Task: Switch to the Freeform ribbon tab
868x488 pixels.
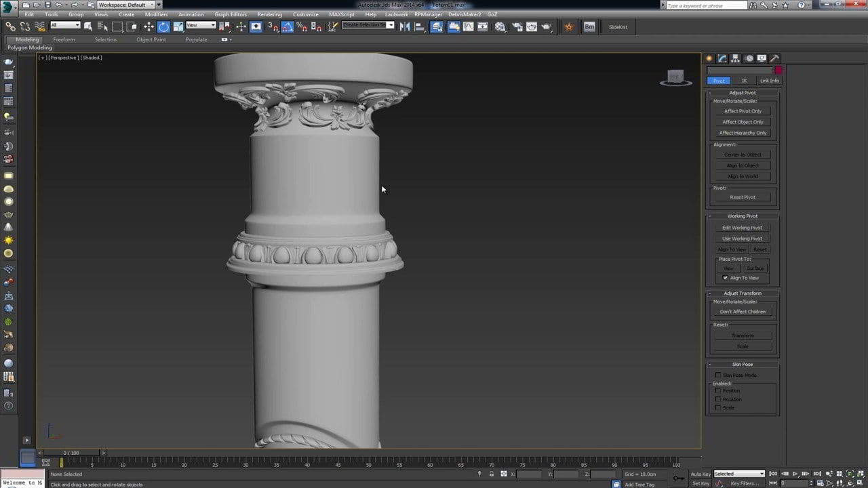Action: [x=64, y=39]
